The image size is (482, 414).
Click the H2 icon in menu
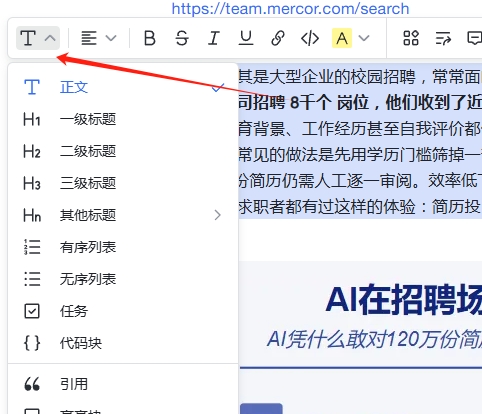pos(32,151)
